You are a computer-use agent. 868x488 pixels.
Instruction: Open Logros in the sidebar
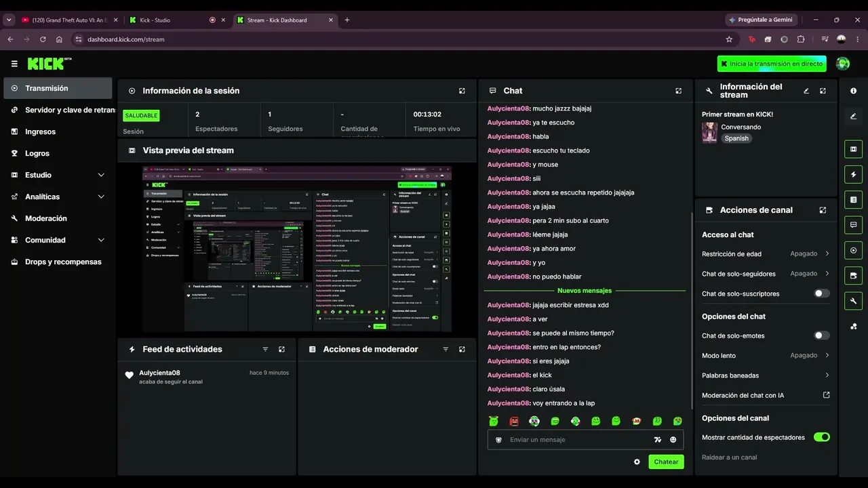point(58,153)
